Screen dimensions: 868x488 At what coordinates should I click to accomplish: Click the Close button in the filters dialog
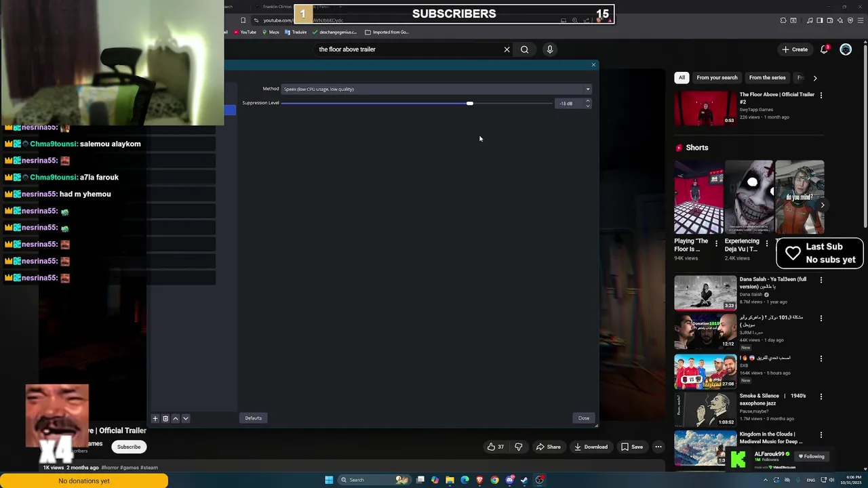coord(583,418)
